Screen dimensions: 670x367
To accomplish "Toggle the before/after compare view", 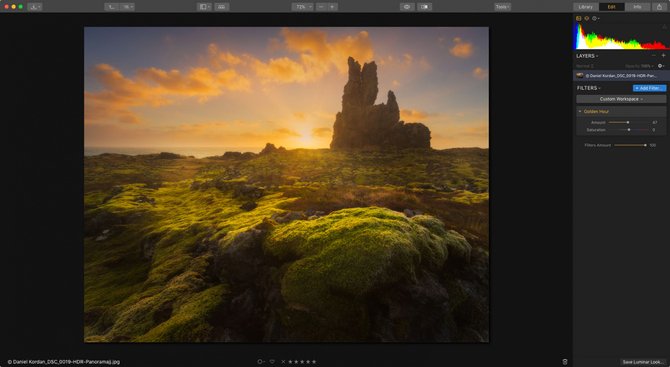I will tap(424, 7).
